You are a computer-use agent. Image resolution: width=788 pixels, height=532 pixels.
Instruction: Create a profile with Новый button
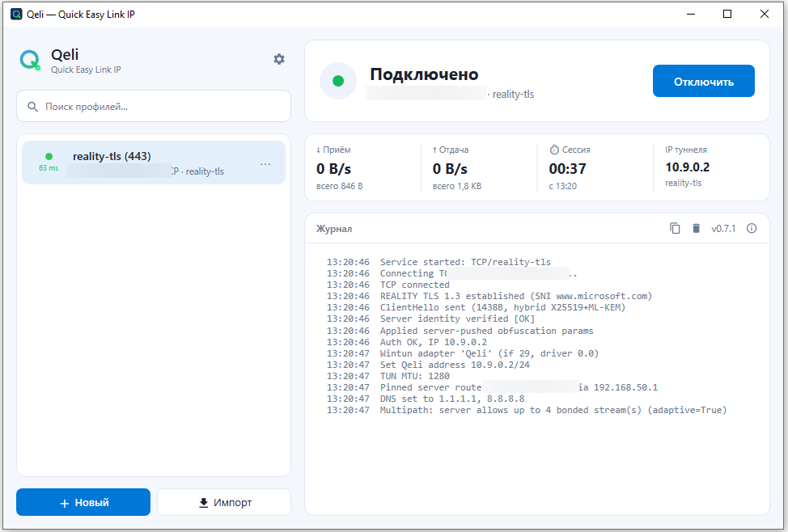pos(83,502)
